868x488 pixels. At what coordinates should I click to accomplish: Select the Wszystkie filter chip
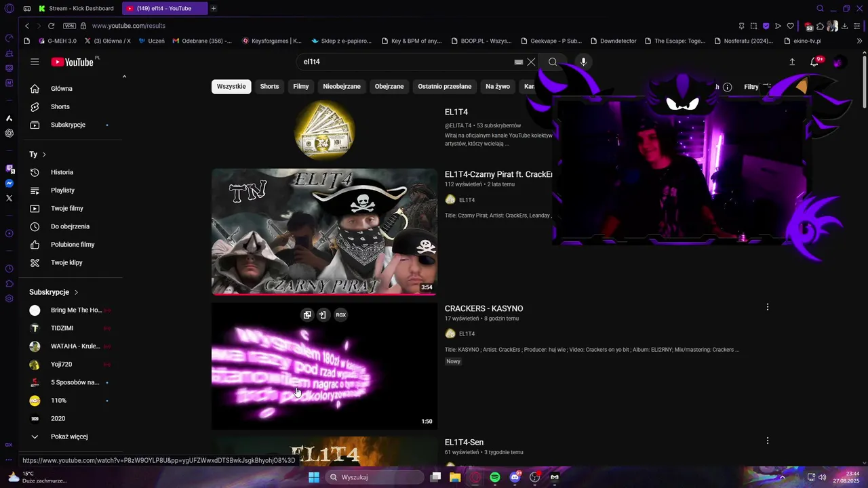(231, 87)
